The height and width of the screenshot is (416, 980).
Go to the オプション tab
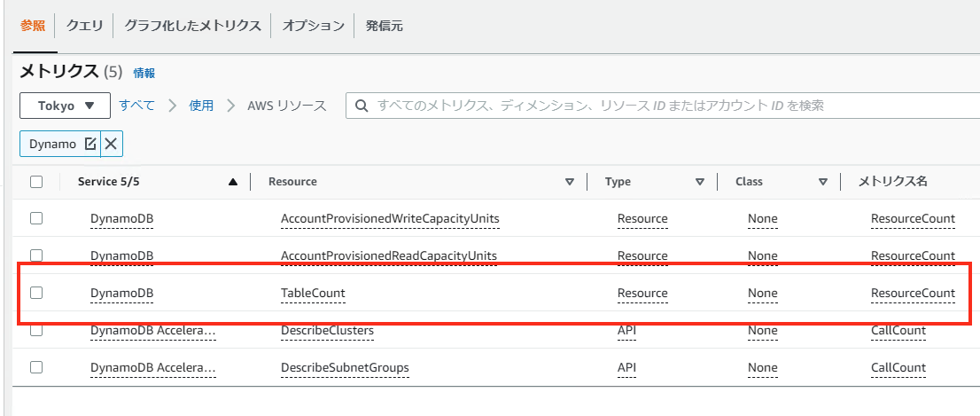313,26
